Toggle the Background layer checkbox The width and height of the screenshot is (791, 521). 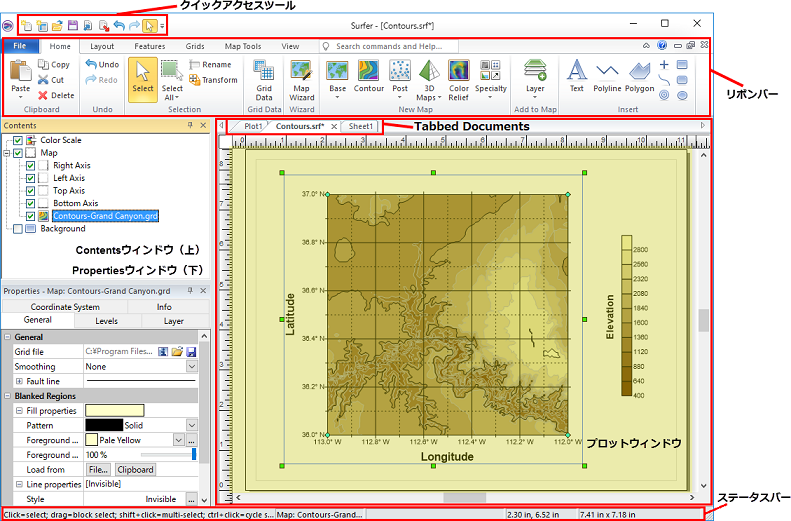tap(18, 229)
